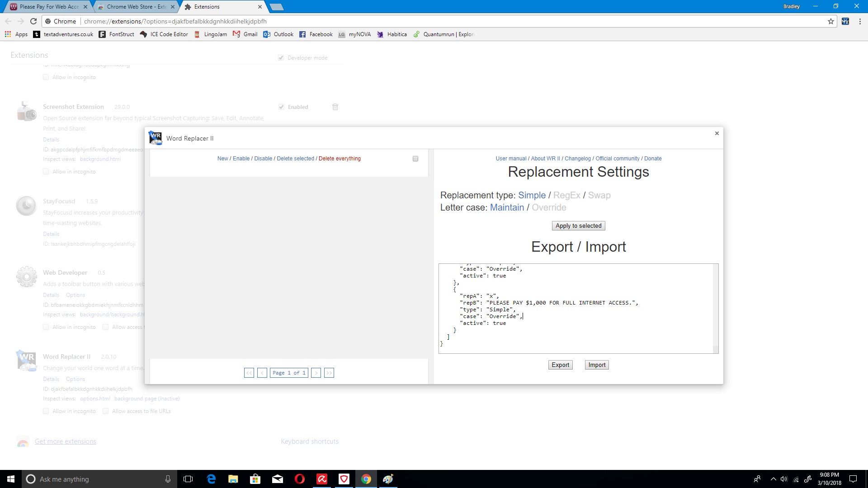Tick the select-all checkbox in the replacements list
The height and width of the screenshot is (488, 868).
click(415, 159)
